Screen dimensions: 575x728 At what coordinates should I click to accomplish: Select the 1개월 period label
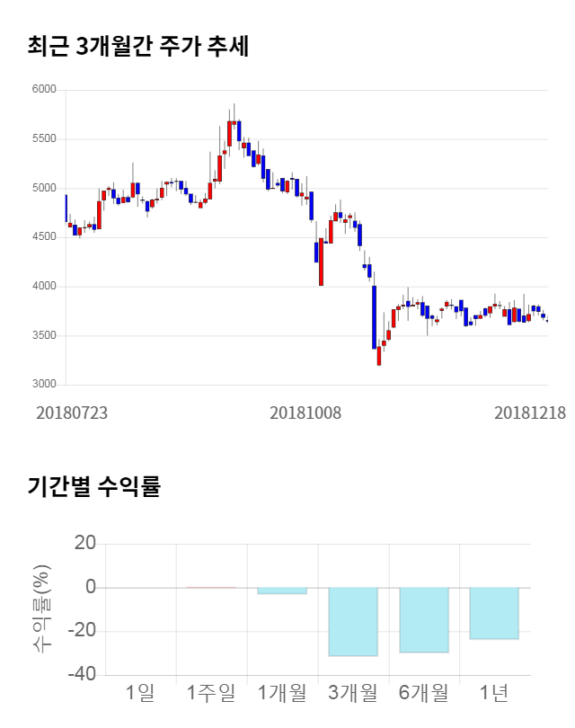click(x=282, y=693)
